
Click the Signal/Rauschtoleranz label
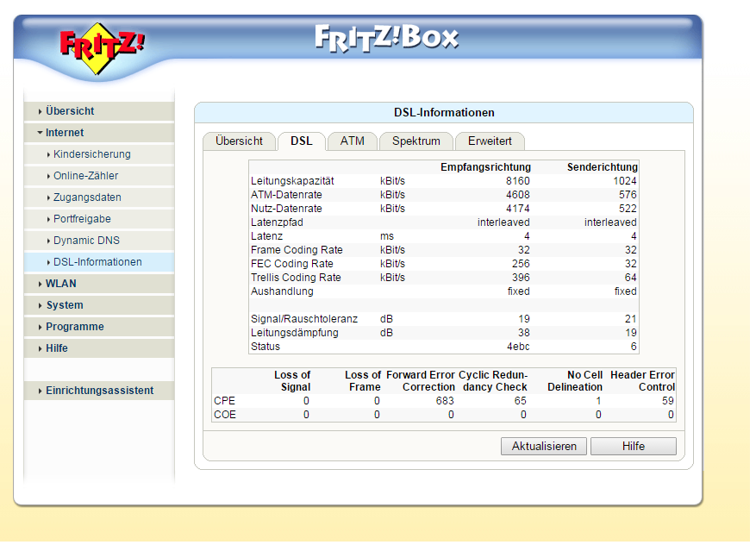(x=304, y=319)
